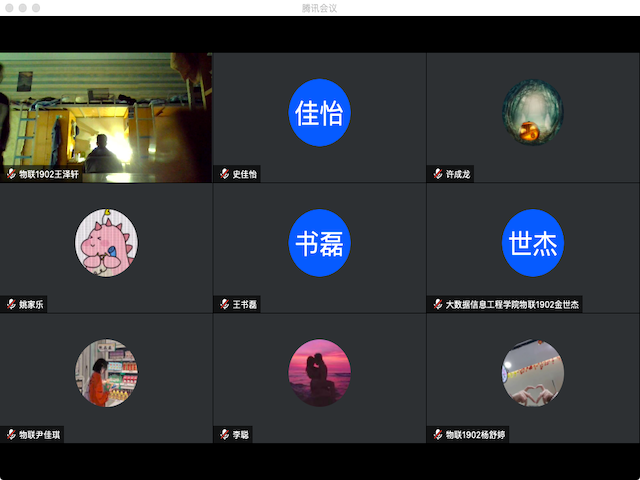Screen dimensions: 640x480
Task: Select 杨舒婷's heart hands avatar
Action: (533, 373)
